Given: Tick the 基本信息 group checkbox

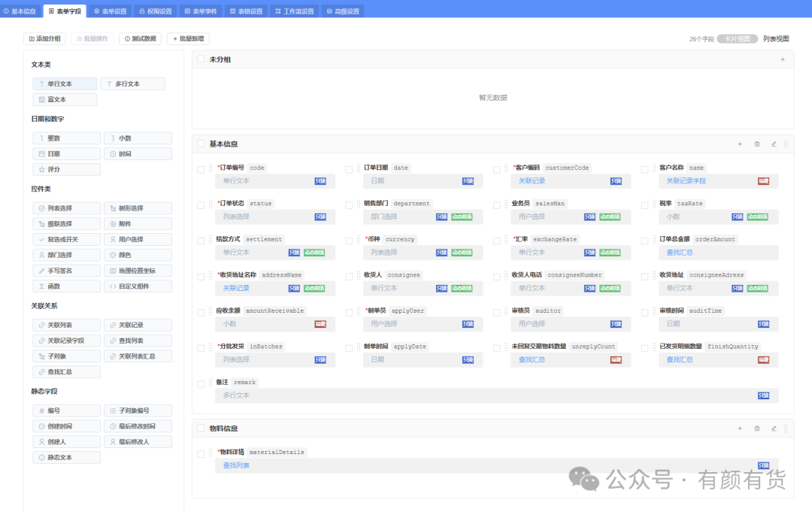Looking at the screenshot, I should pyautogui.click(x=201, y=144).
